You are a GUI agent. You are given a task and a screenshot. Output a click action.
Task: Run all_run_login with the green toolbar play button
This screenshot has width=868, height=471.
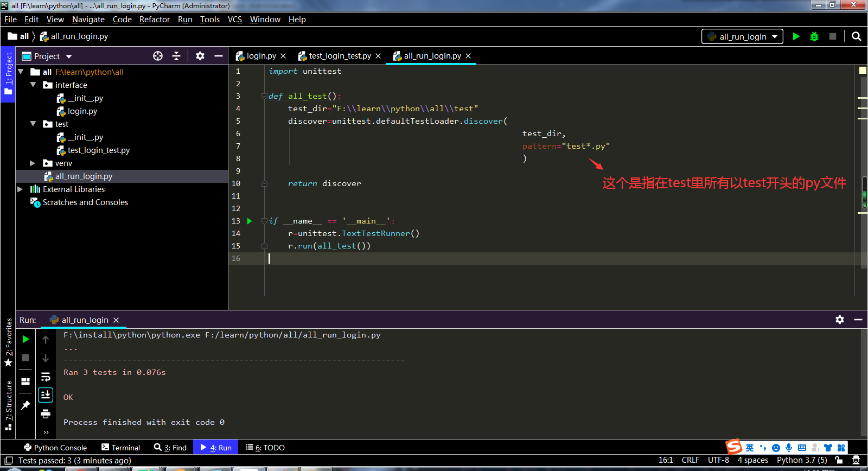(x=796, y=36)
